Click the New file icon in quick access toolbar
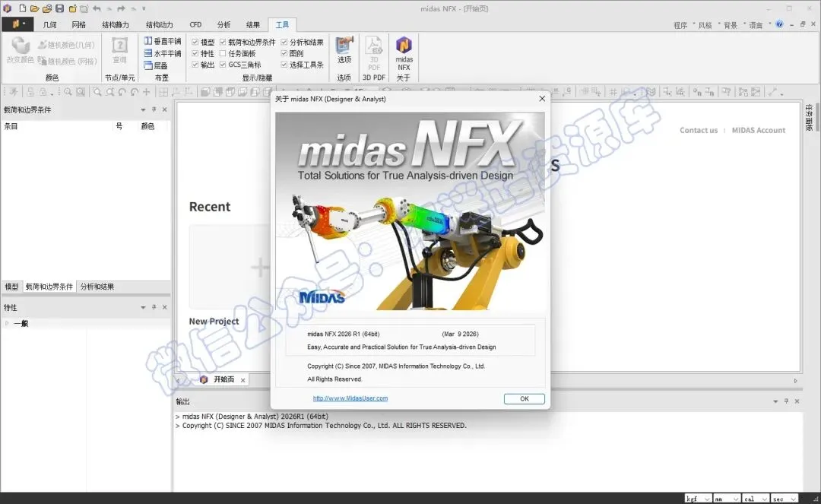The height and width of the screenshot is (504, 821). pyautogui.click(x=23, y=8)
